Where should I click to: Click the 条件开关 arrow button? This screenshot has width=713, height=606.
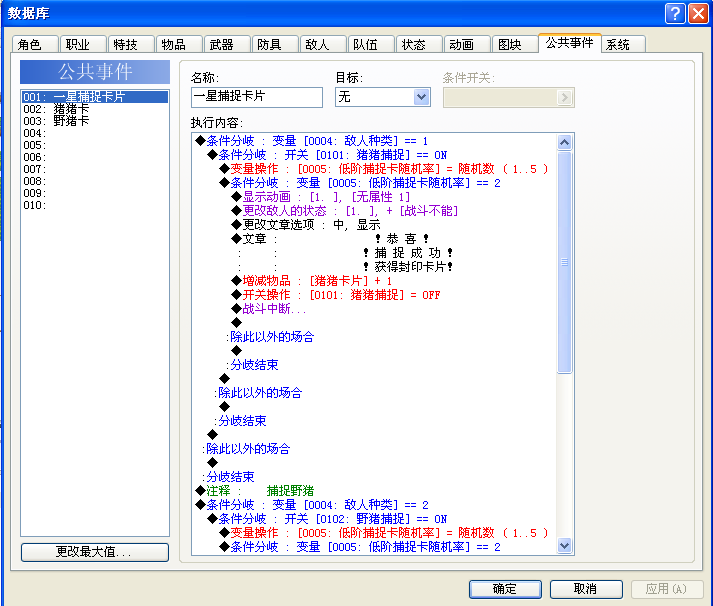click(564, 97)
